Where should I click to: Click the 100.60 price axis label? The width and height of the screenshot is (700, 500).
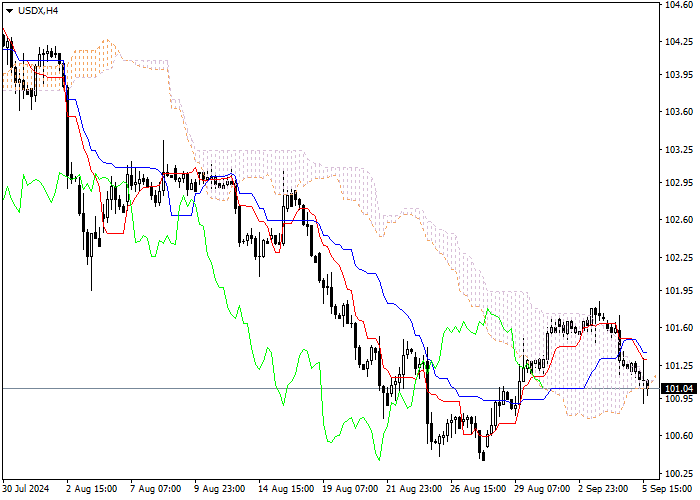679,436
